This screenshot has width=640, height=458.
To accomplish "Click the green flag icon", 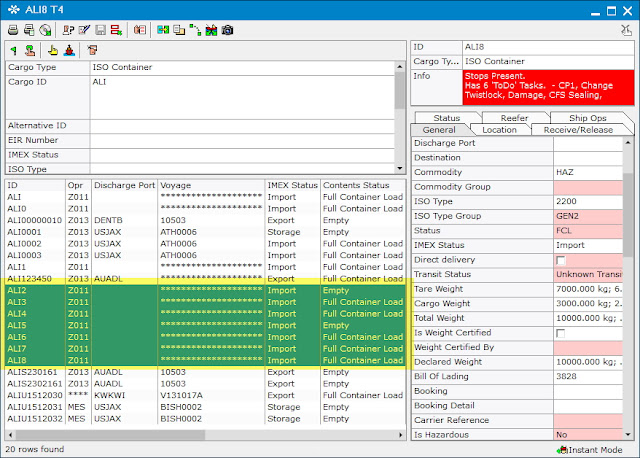I will pyautogui.click(x=13, y=51).
